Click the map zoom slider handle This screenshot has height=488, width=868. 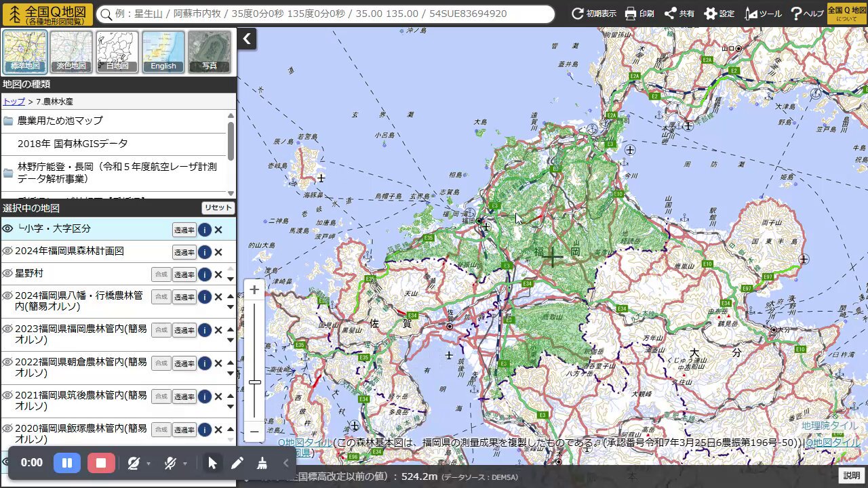tap(254, 382)
